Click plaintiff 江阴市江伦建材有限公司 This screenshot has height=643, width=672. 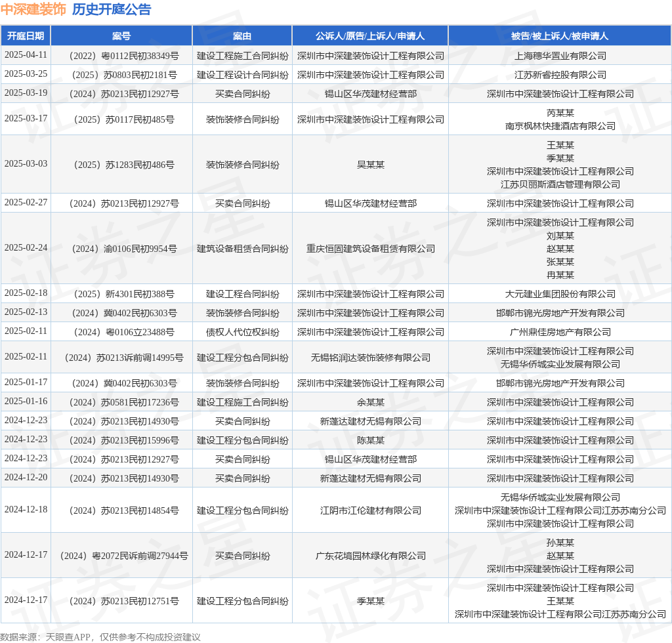(x=371, y=510)
